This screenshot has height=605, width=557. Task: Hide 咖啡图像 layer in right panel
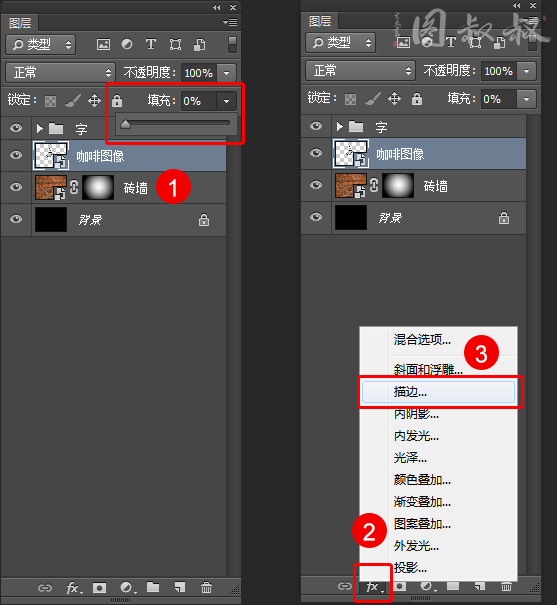[x=316, y=153]
